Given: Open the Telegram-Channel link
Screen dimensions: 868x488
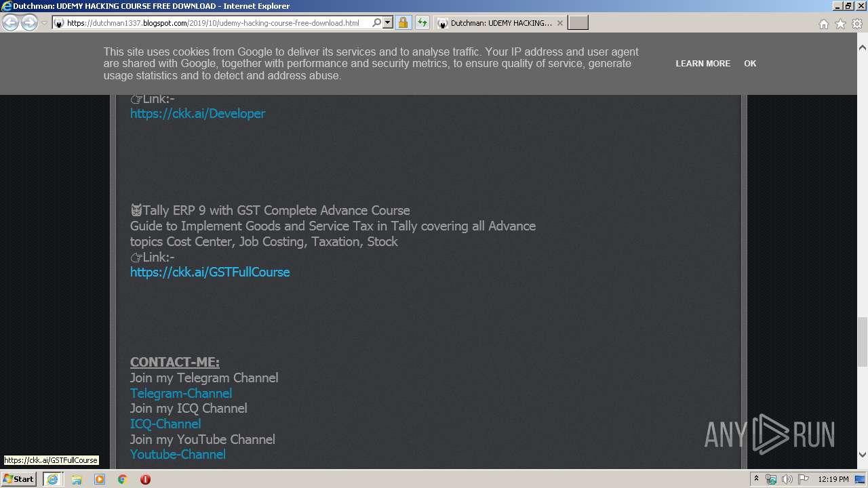Looking at the screenshot, I should [x=181, y=394].
